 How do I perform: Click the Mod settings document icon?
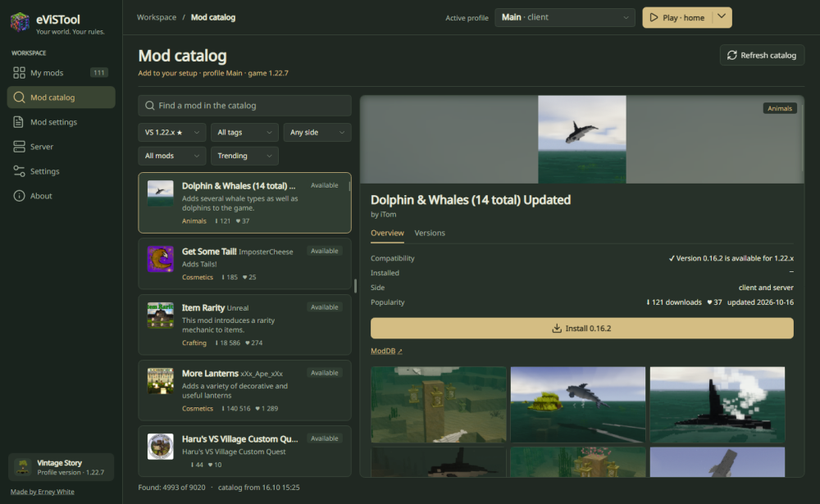click(18, 122)
